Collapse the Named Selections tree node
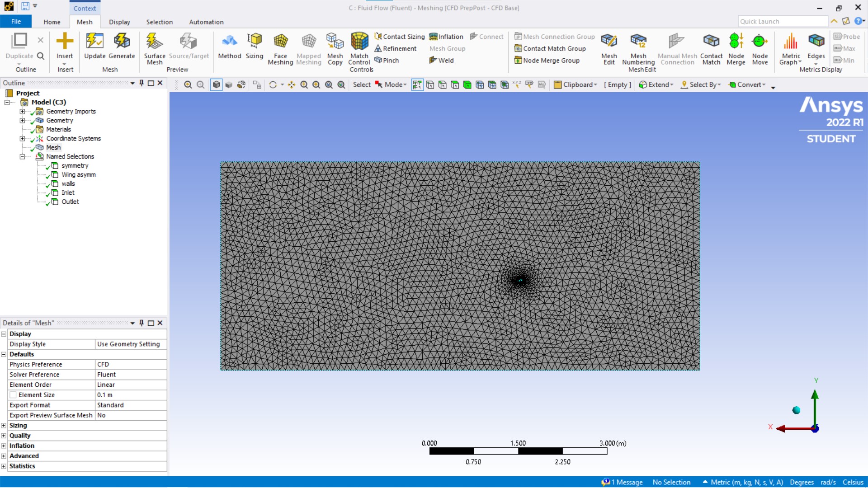The width and height of the screenshot is (868, 488). pyautogui.click(x=22, y=157)
